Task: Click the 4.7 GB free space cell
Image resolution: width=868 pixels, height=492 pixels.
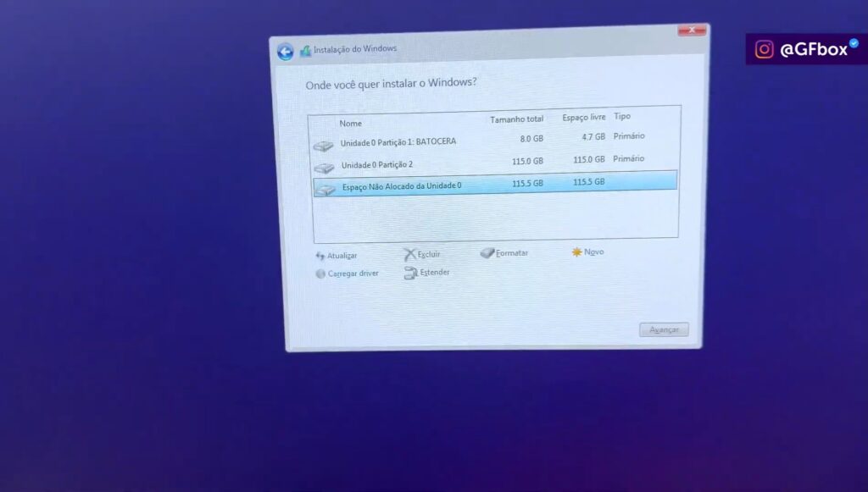Action: pyautogui.click(x=593, y=136)
